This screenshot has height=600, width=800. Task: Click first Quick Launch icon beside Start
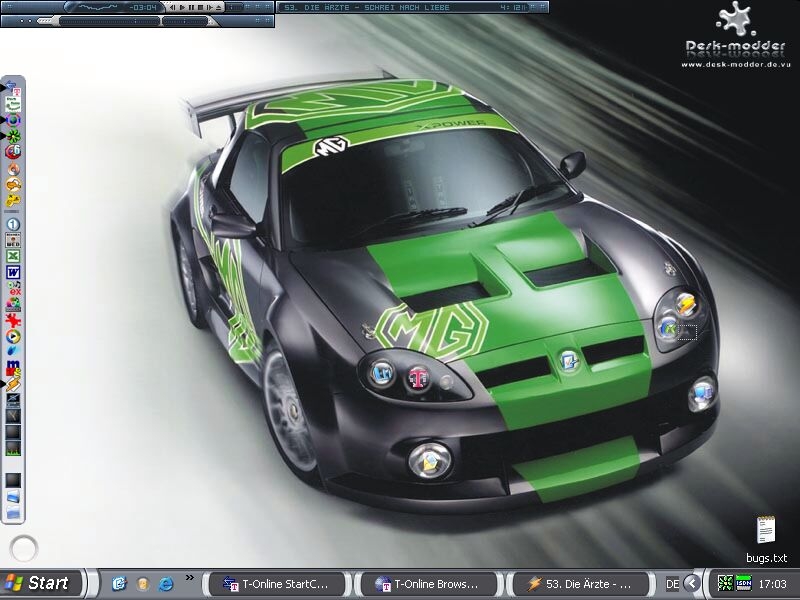click(x=119, y=584)
